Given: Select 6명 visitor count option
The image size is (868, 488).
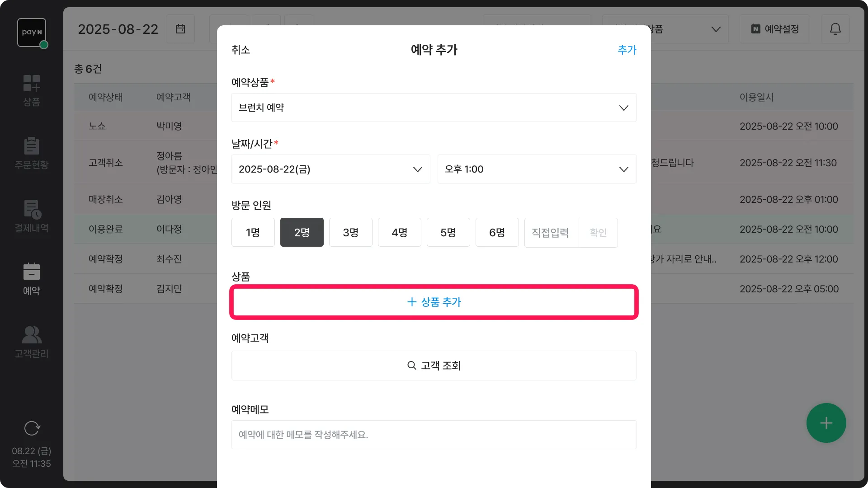Looking at the screenshot, I should (x=497, y=232).
